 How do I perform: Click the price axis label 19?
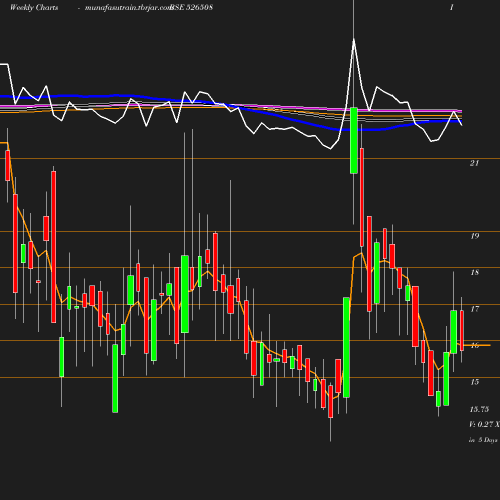[x=475, y=236]
